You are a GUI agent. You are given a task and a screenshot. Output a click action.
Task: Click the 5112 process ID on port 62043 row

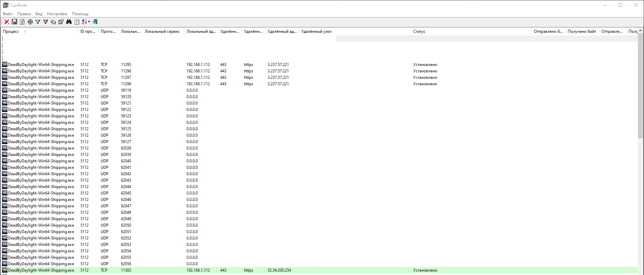84,180
